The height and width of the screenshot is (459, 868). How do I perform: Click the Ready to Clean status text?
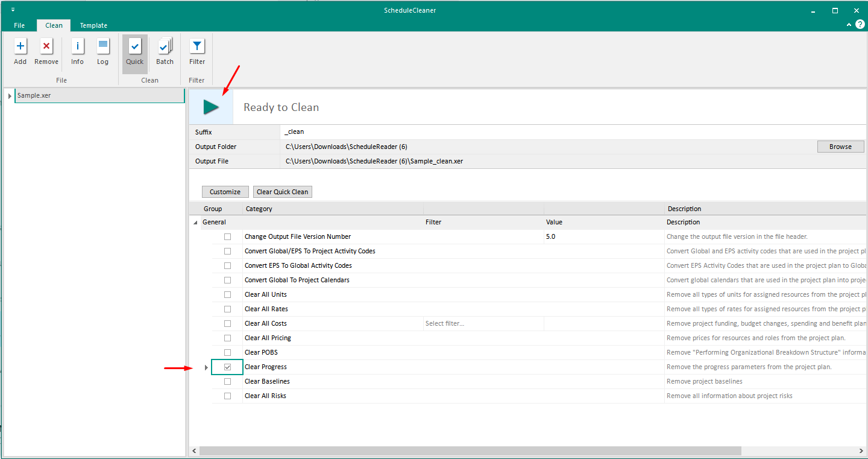pyautogui.click(x=281, y=107)
